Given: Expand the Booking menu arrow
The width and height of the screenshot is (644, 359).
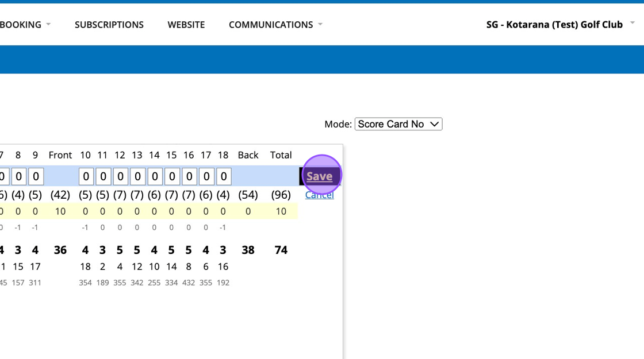Looking at the screenshot, I should tap(48, 24).
